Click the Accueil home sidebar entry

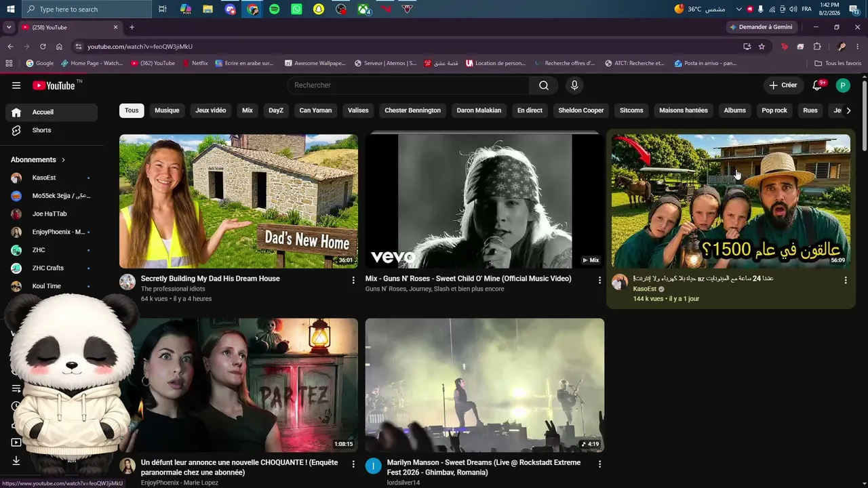point(52,113)
